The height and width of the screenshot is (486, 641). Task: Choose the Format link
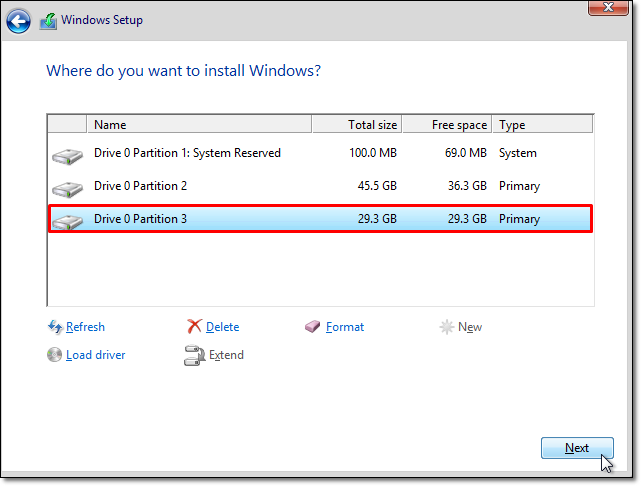pyautogui.click(x=345, y=327)
